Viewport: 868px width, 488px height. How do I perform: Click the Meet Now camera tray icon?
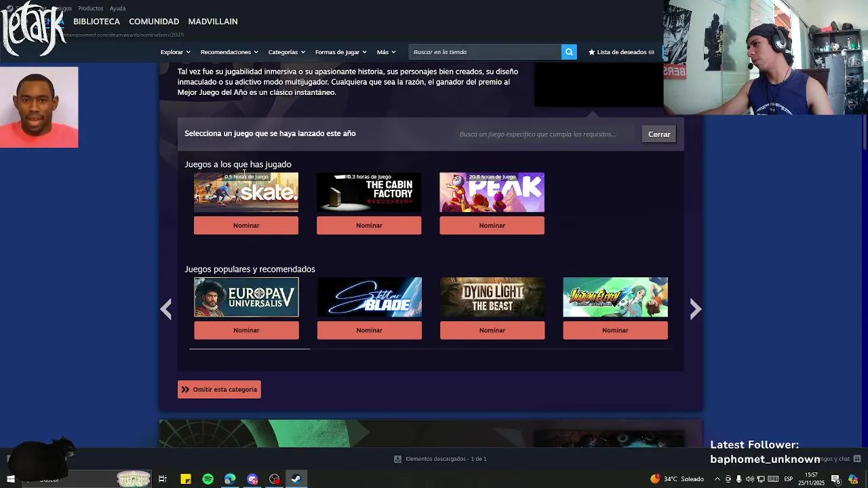click(x=728, y=479)
